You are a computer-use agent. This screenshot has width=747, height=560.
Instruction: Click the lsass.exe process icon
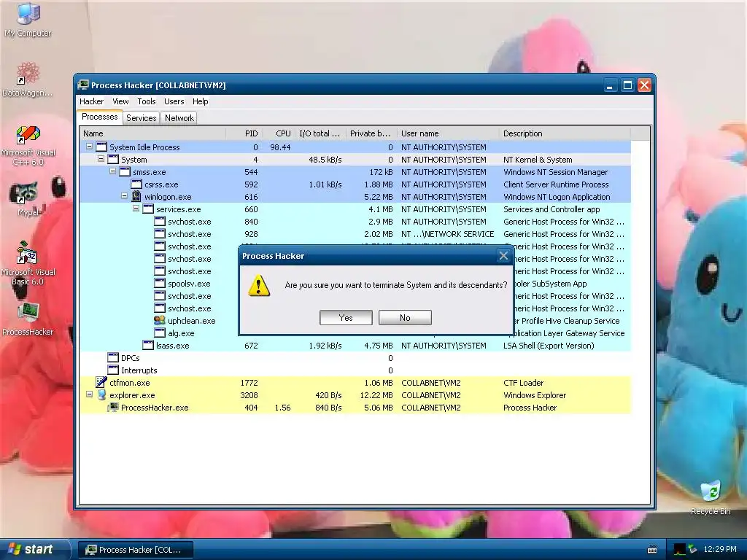pyautogui.click(x=148, y=345)
